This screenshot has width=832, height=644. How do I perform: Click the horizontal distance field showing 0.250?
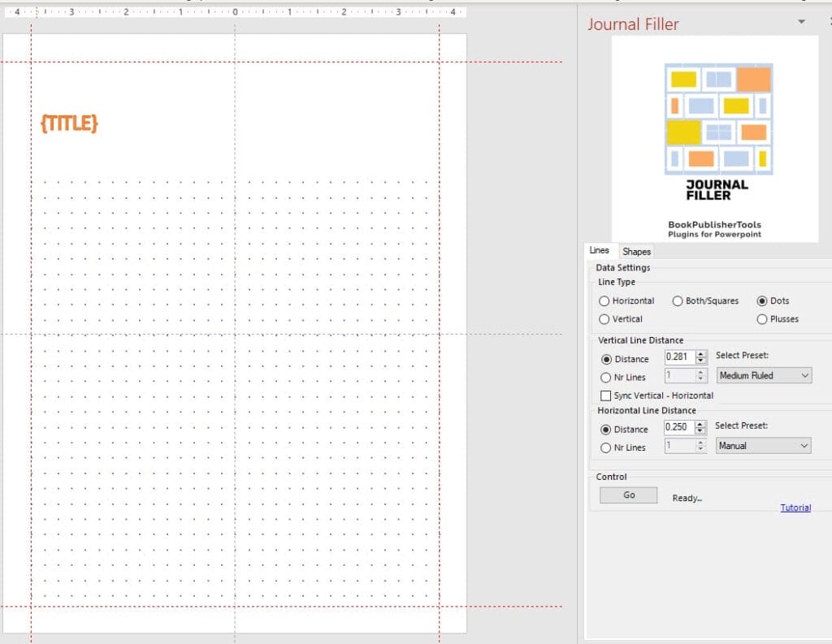click(x=678, y=427)
